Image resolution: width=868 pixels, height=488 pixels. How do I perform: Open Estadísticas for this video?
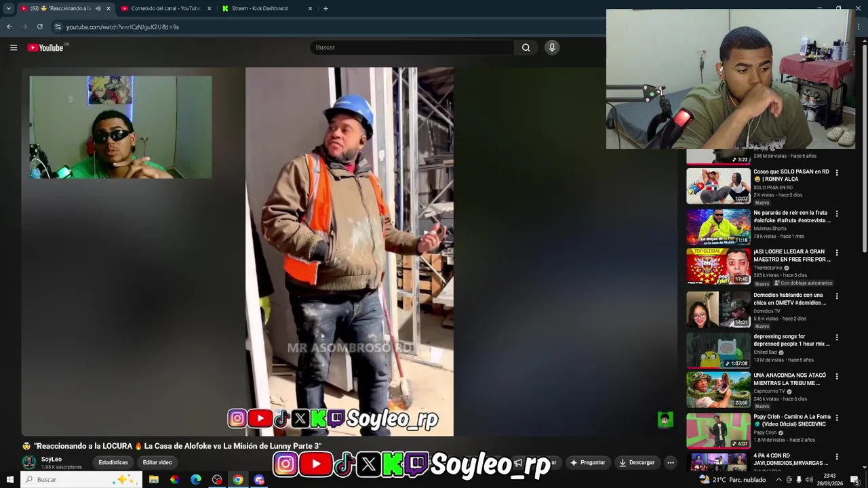point(113,462)
